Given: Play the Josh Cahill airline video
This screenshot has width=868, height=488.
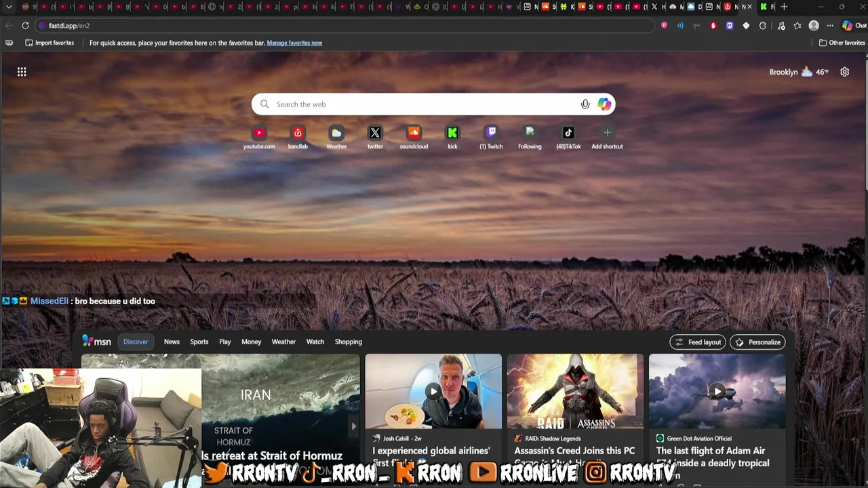Looking at the screenshot, I should point(433,392).
